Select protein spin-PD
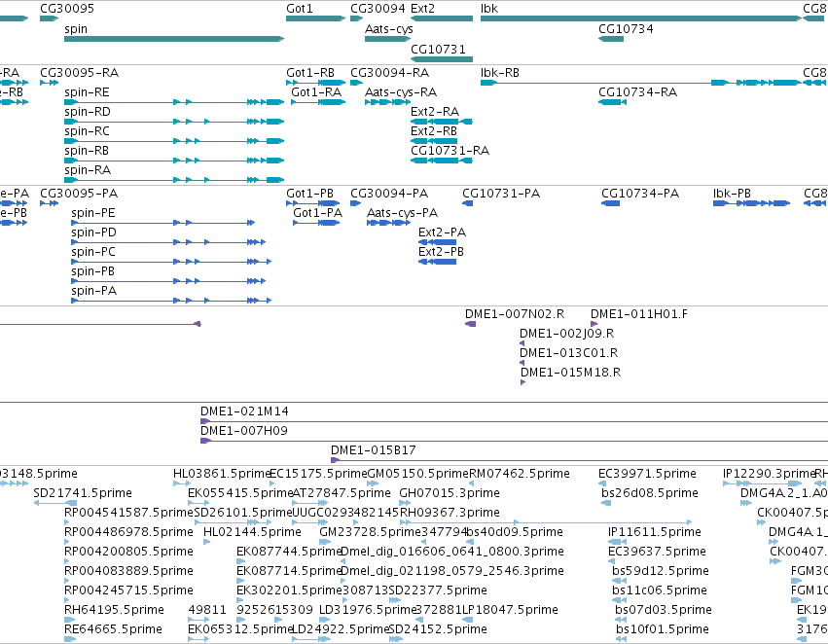The width and height of the screenshot is (828, 644). 93,233
